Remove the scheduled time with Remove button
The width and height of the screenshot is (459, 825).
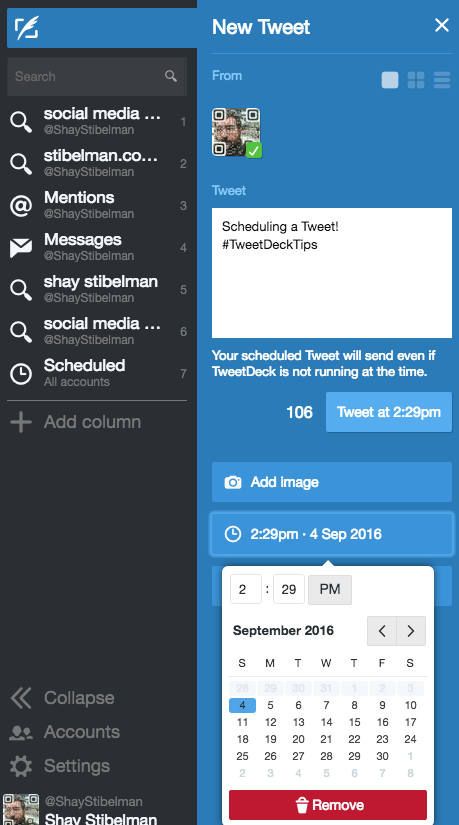(328, 805)
